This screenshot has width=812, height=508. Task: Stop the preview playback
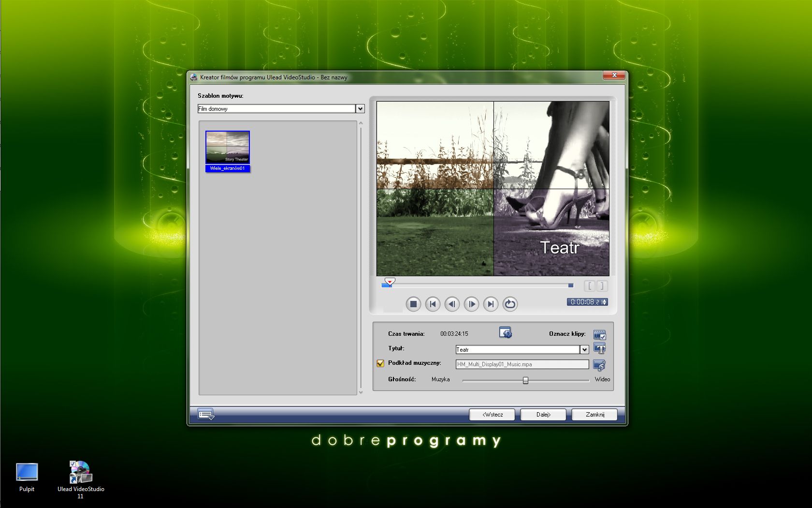413,304
